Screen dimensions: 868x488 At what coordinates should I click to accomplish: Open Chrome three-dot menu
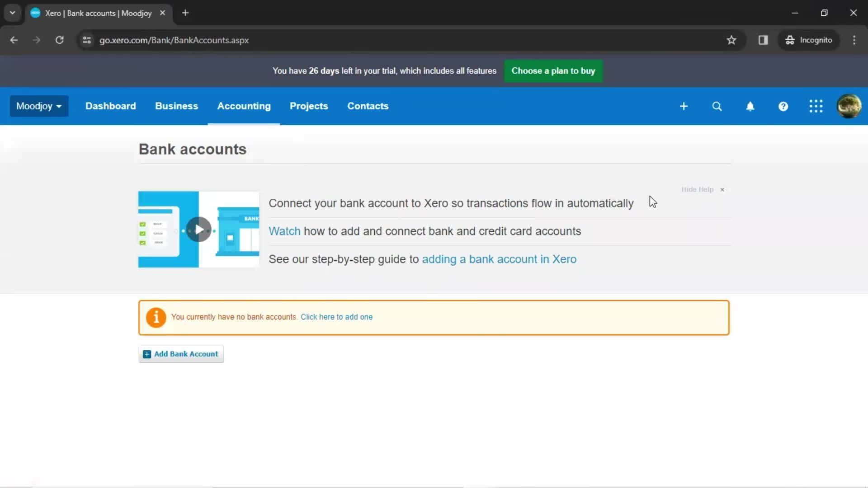pyautogui.click(x=854, y=40)
